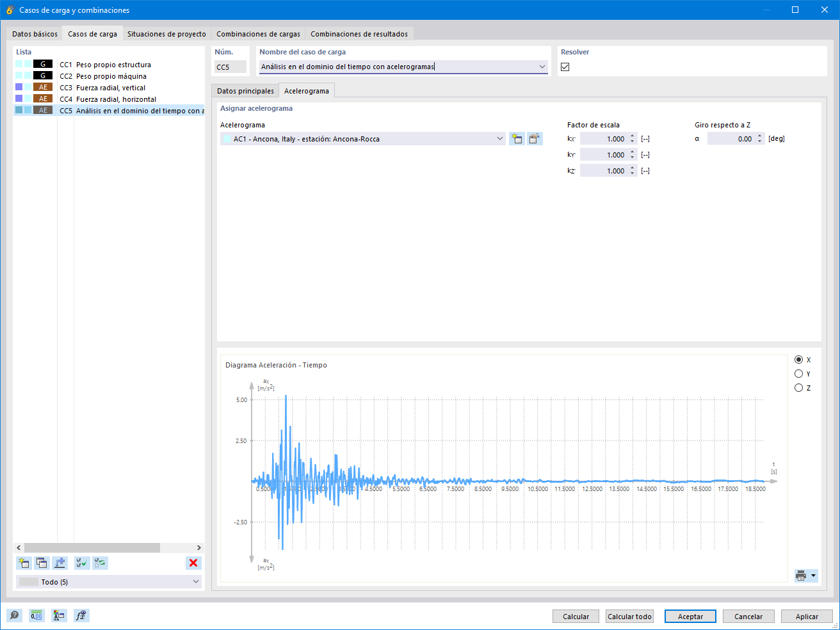The width and height of the screenshot is (840, 630).
Task: Click the blue plus icon under the list
Action: pos(60,563)
